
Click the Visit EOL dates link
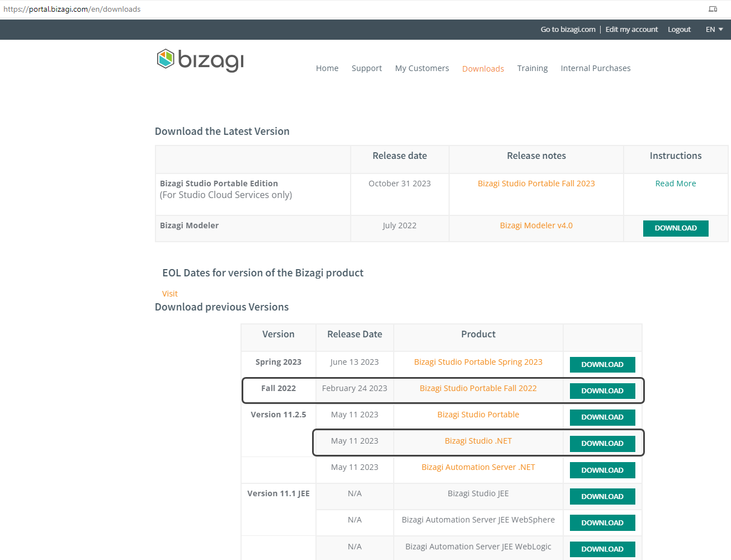(170, 294)
